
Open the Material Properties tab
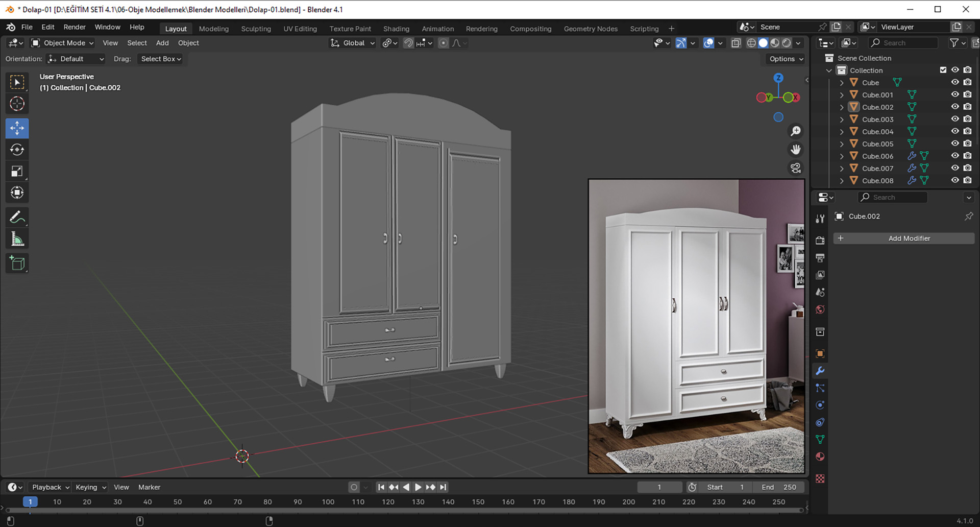pos(820,457)
